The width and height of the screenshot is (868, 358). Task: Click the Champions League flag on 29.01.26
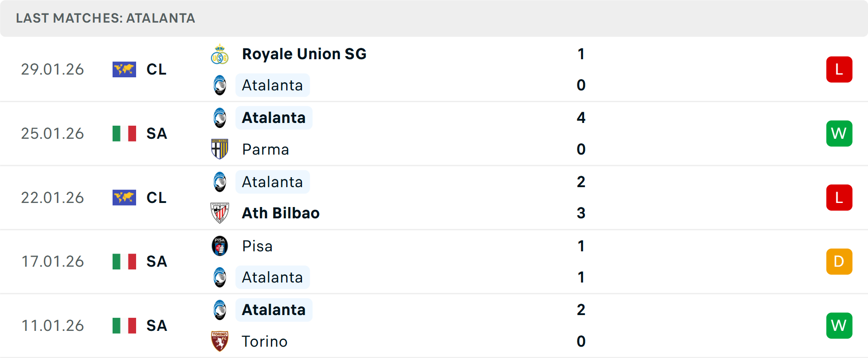pyautogui.click(x=124, y=70)
